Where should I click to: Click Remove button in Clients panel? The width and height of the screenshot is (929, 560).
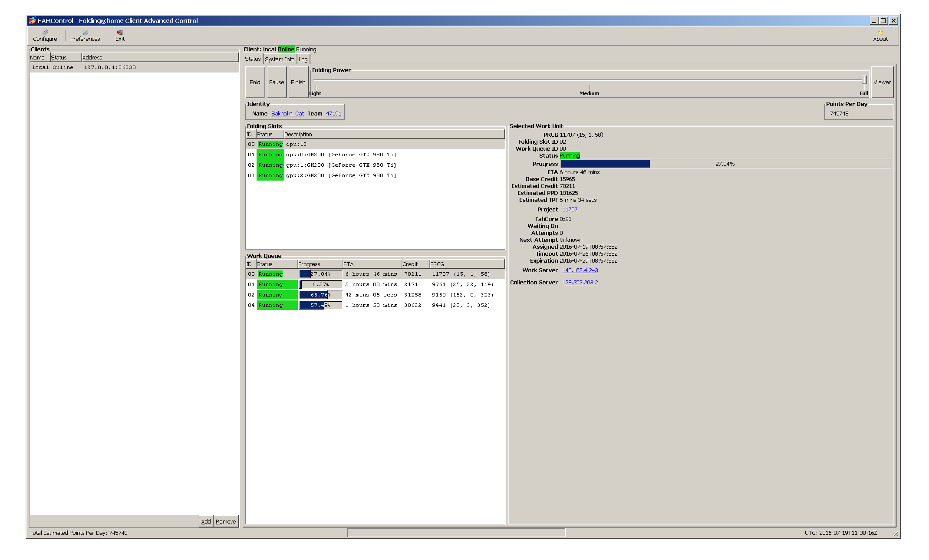226,521
